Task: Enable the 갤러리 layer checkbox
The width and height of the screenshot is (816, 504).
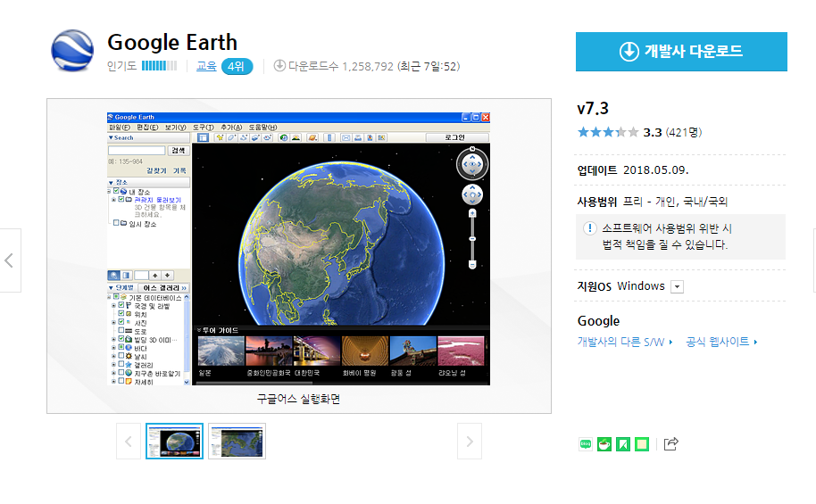Action: point(121,364)
